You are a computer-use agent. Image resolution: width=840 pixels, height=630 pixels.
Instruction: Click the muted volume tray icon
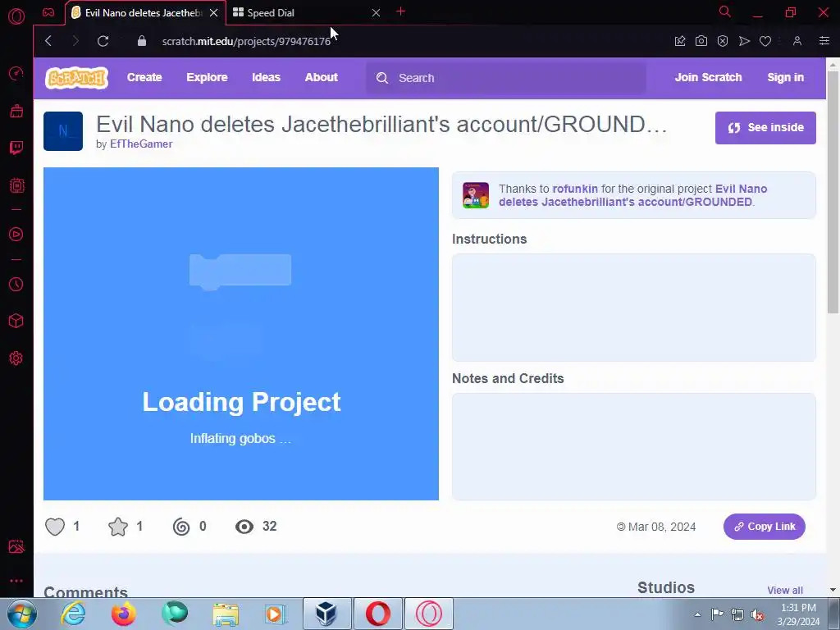(757, 614)
